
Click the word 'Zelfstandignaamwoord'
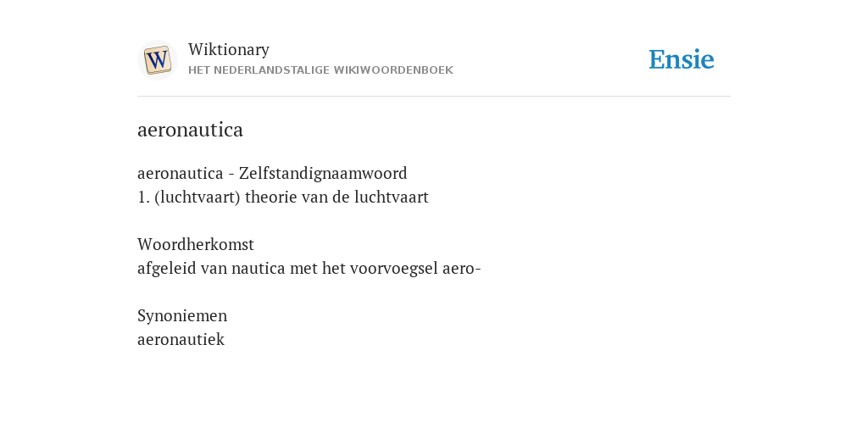pyautogui.click(x=323, y=173)
